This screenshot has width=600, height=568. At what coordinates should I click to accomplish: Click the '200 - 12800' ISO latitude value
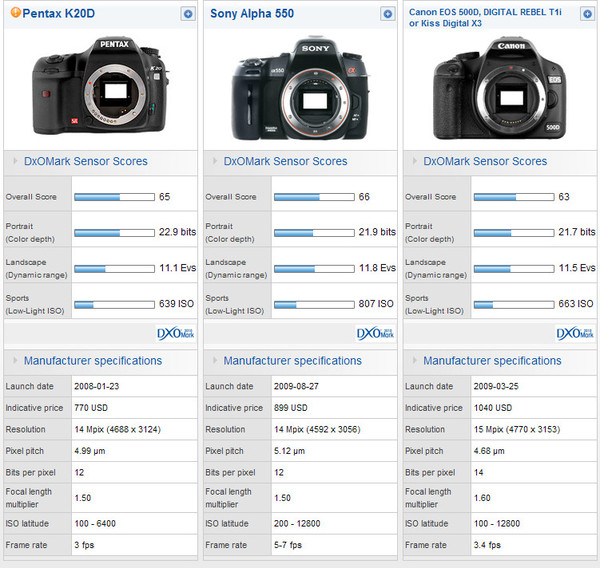pyautogui.click(x=297, y=523)
